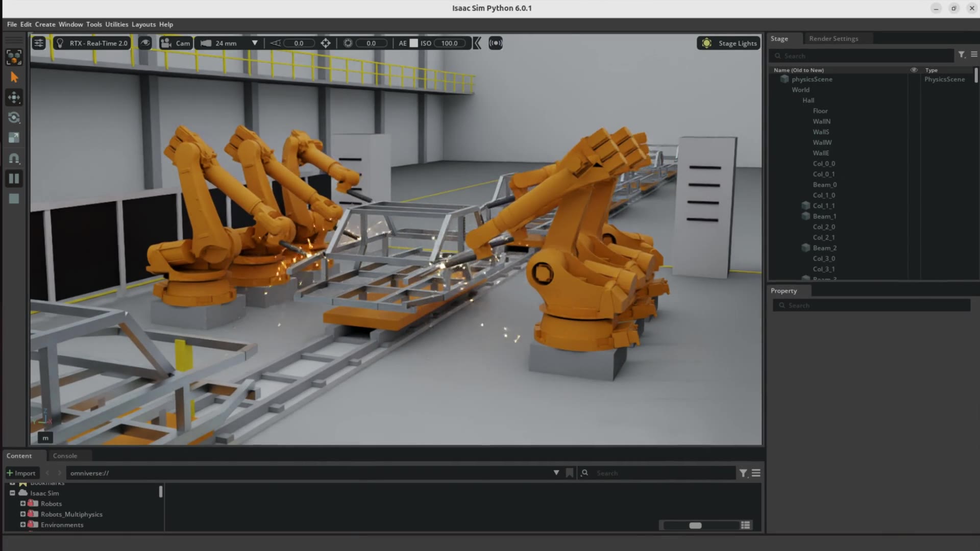Open the 24 mm lens dropdown arrow
The width and height of the screenshot is (980, 551).
coord(255,43)
